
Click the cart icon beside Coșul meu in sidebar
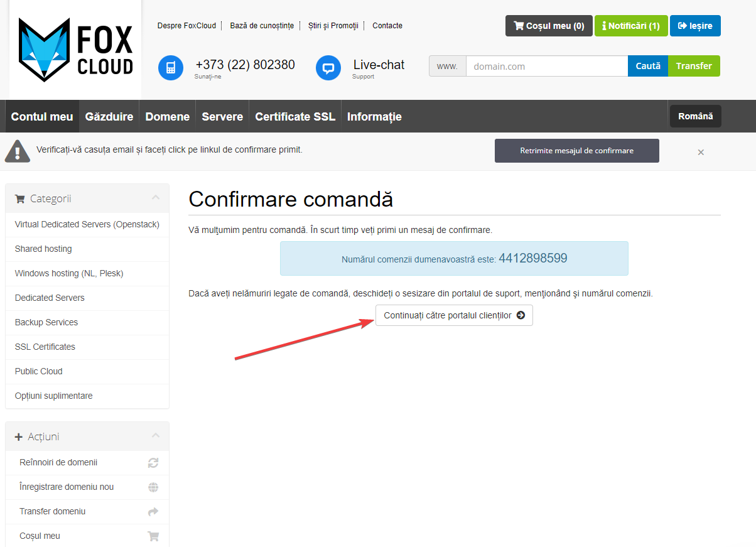[x=153, y=536]
